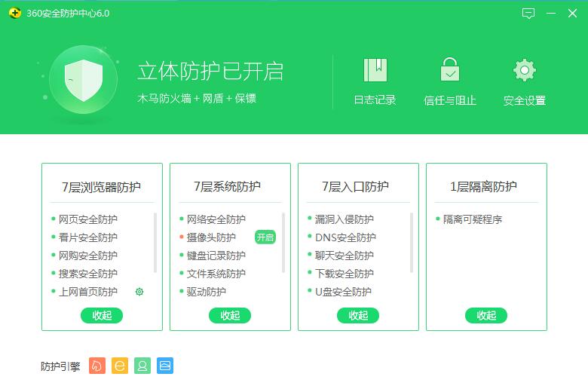Viewport: 588px width, 392px height.
Task: Select 网络安全防护 item
Action: 216,219
